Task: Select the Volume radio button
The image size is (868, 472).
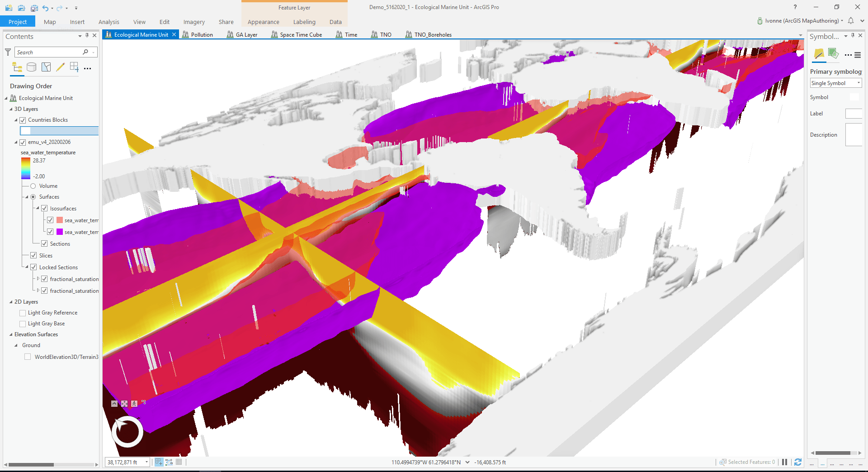Action: click(x=33, y=186)
